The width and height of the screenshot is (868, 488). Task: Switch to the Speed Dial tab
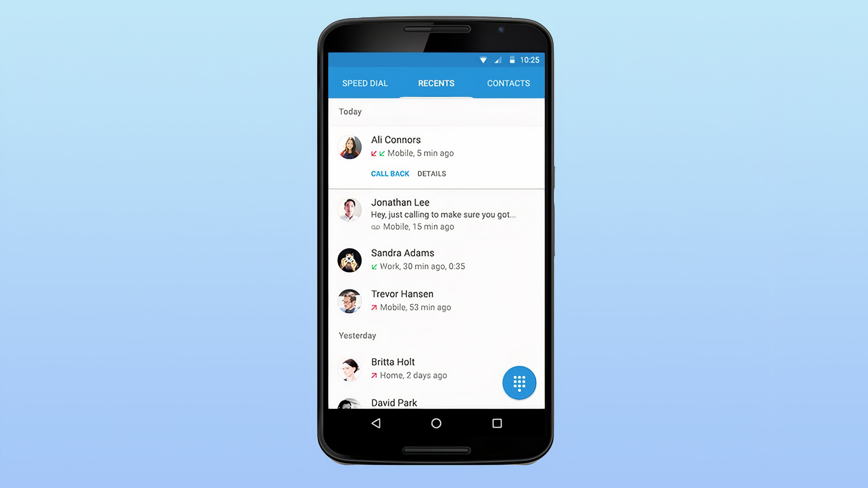(364, 83)
